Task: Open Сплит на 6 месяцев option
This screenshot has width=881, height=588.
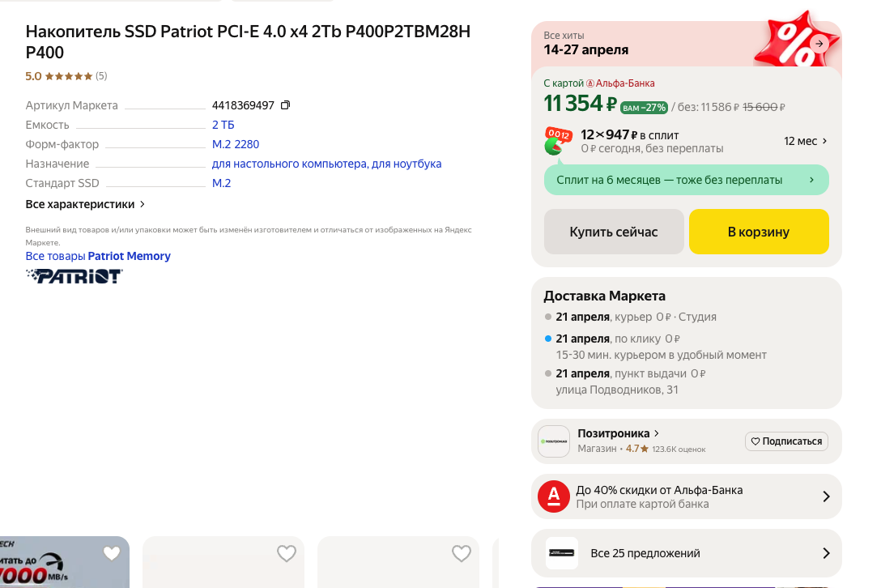Action: (x=686, y=180)
